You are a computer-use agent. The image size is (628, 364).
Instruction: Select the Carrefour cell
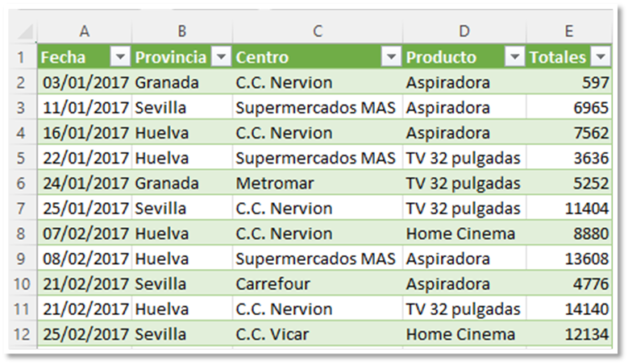tap(272, 283)
